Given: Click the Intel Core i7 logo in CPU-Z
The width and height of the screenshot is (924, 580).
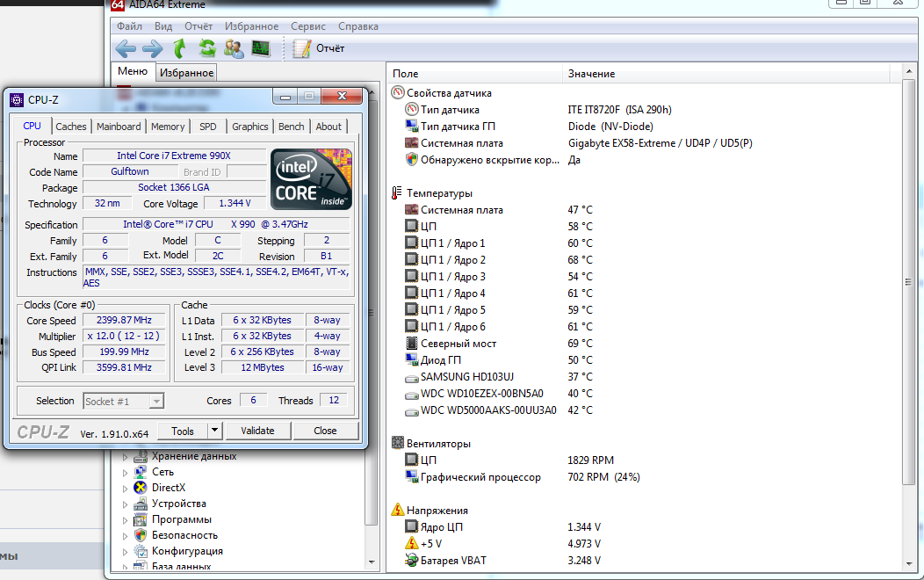Looking at the screenshot, I should 311,179.
